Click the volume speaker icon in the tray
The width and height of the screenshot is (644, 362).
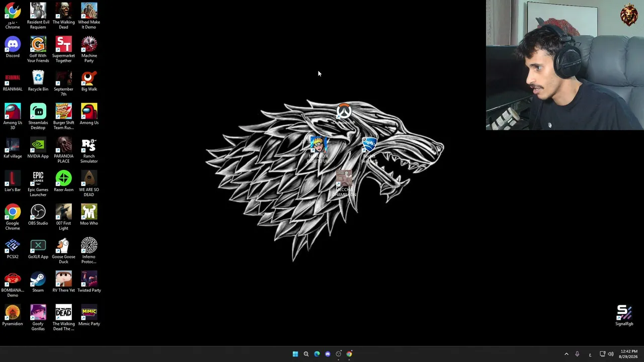611,354
